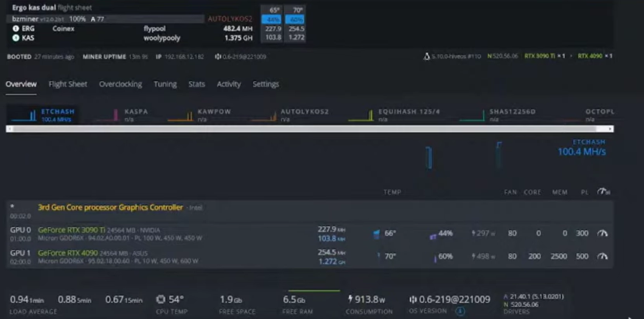Open the Settings tab
The image size is (644, 319).
(x=266, y=84)
